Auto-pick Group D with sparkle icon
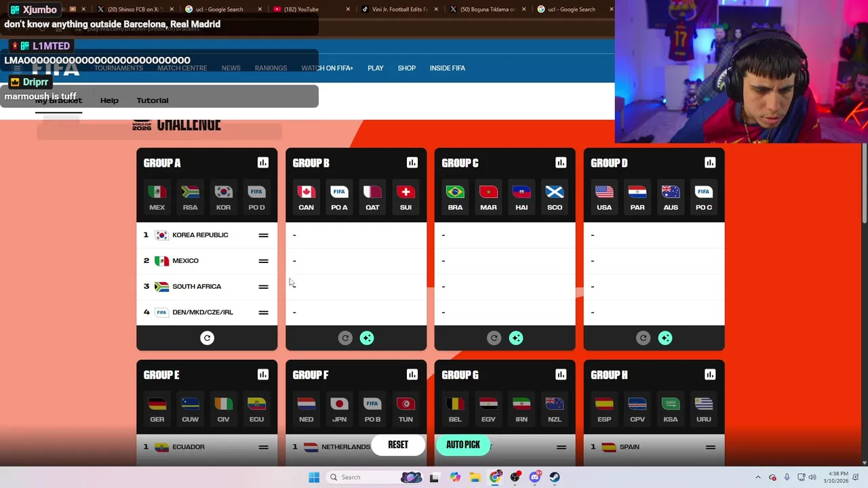 tap(665, 338)
